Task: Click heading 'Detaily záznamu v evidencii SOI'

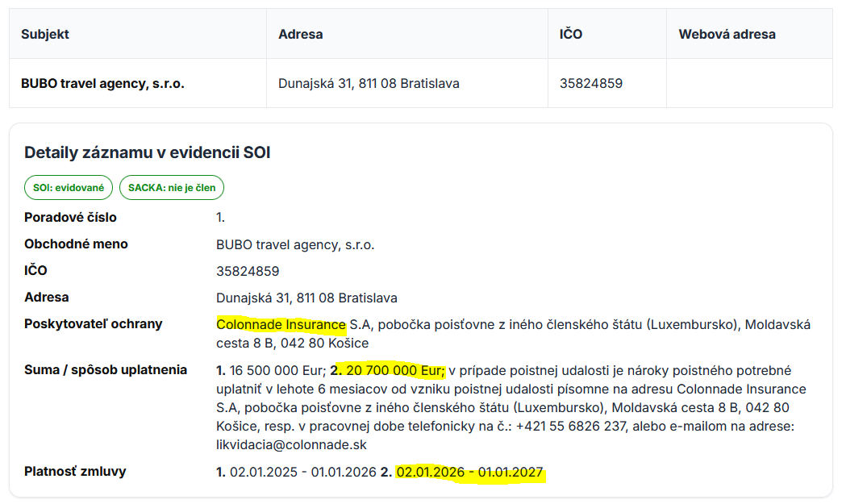Action: coord(147,153)
